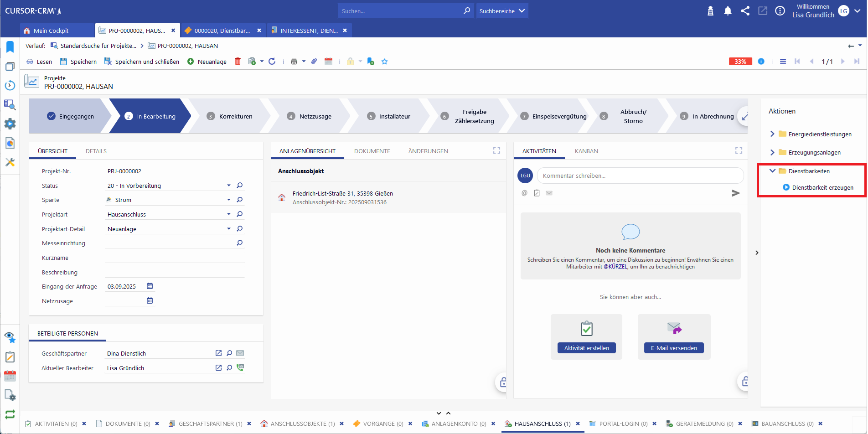Switch to the KANBAN tab
Image resolution: width=868 pixels, height=434 pixels.
point(586,151)
